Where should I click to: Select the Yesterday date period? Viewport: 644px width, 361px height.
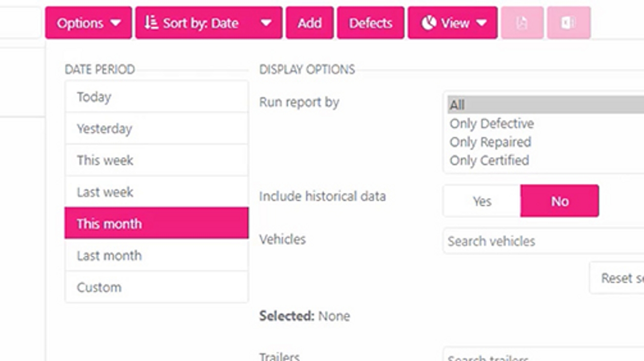156,128
